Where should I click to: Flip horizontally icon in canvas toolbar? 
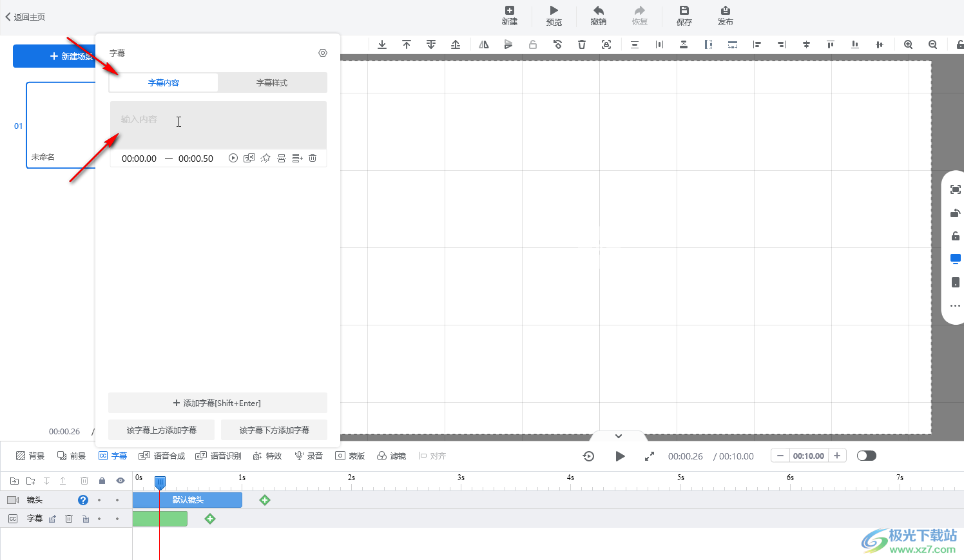pos(484,44)
